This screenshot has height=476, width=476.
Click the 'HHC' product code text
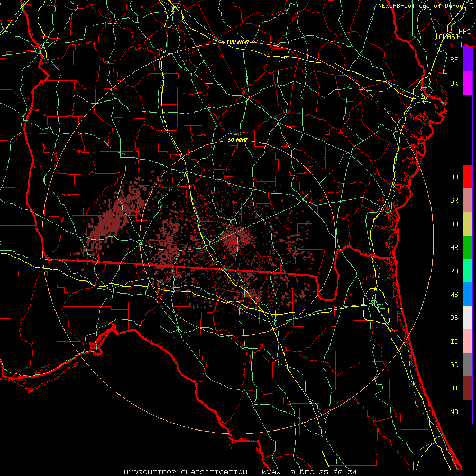[464, 32]
